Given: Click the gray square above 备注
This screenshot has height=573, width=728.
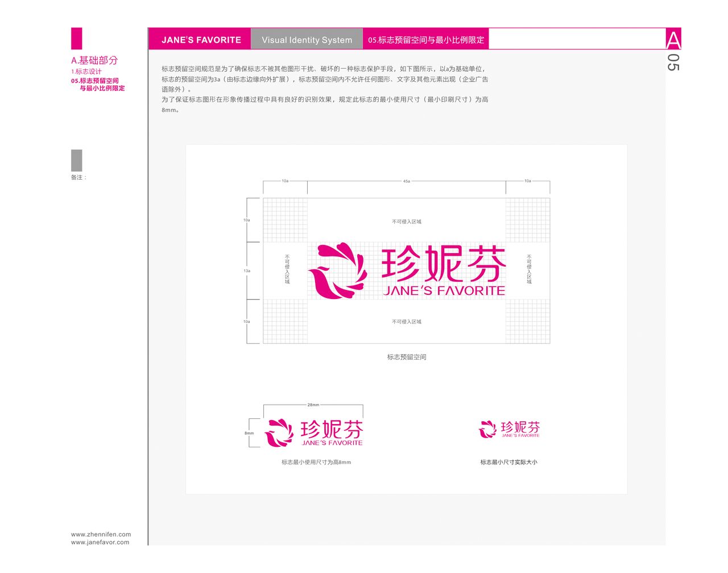Looking at the screenshot, I should [76, 160].
